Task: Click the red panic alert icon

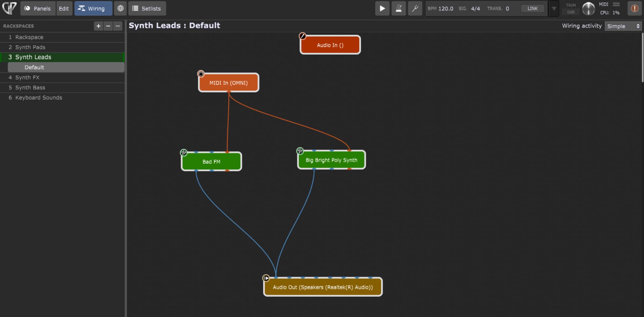Action: click(x=634, y=8)
